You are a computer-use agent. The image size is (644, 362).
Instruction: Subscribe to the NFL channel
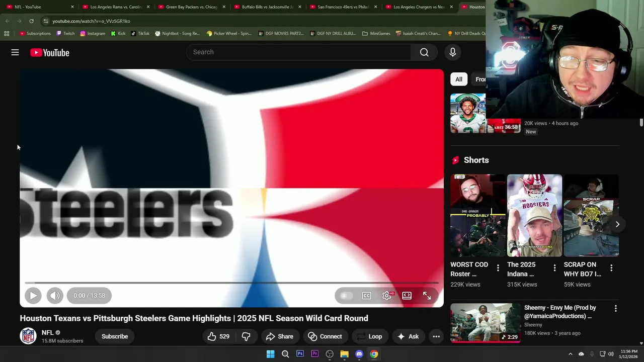115,336
